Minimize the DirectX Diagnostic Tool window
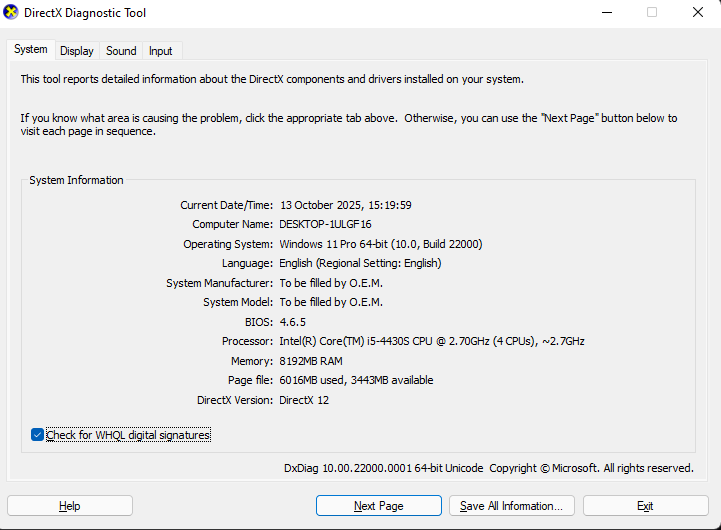721x530 pixels. pyautogui.click(x=607, y=12)
